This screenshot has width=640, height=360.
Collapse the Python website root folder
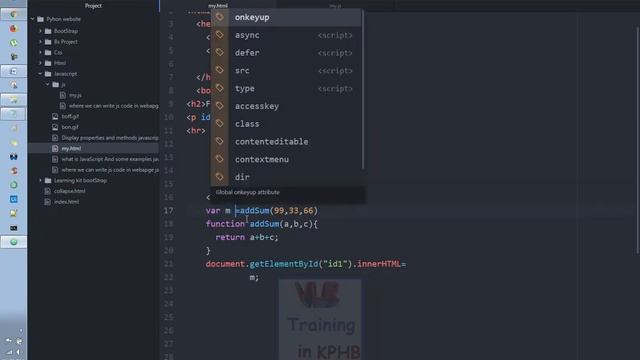click(33, 19)
